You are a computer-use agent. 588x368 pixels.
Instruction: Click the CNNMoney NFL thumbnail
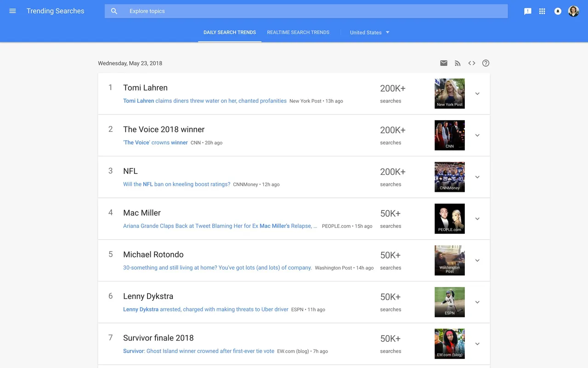(450, 177)
